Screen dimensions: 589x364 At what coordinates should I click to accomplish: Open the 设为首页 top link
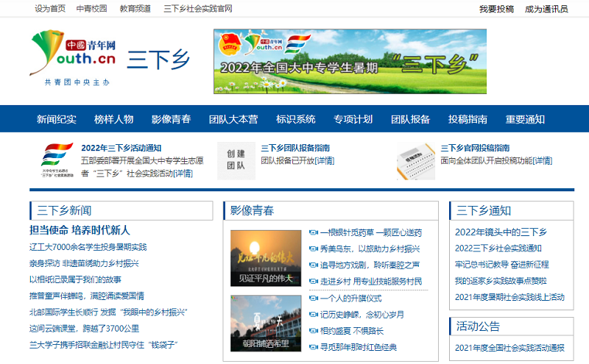point(50,9)
